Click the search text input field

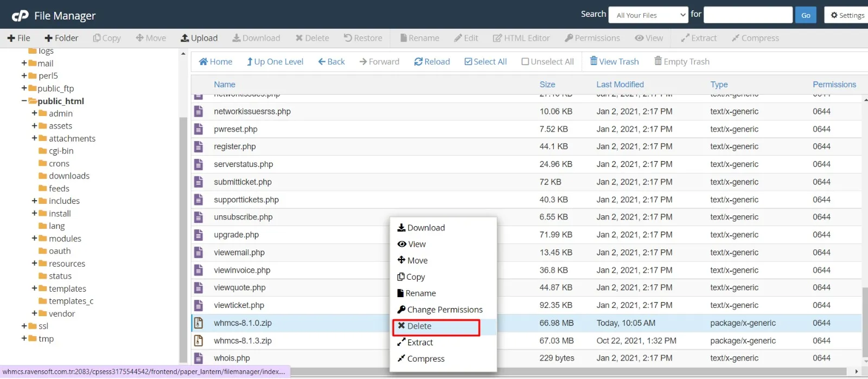coord(748,15)
